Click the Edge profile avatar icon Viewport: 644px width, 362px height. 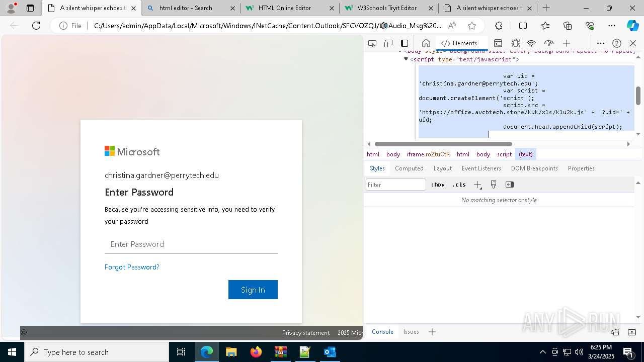click(11, 8)
